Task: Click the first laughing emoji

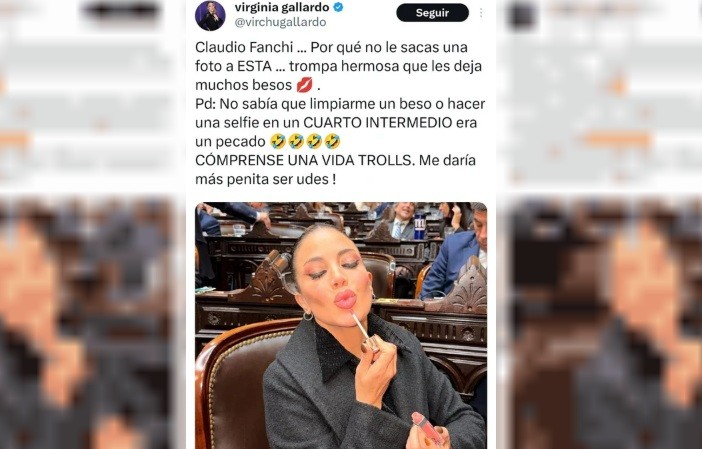Action: (x=278, y=141)
